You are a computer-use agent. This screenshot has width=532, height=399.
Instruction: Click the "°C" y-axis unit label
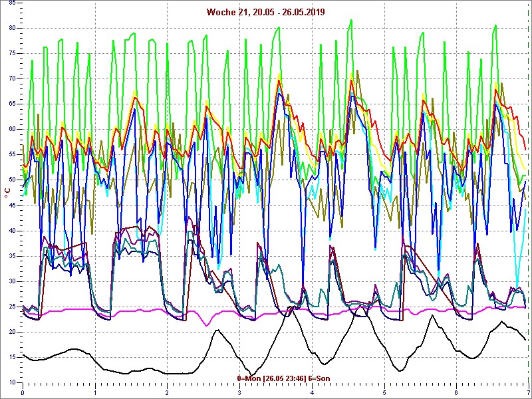tap(7, 192)
